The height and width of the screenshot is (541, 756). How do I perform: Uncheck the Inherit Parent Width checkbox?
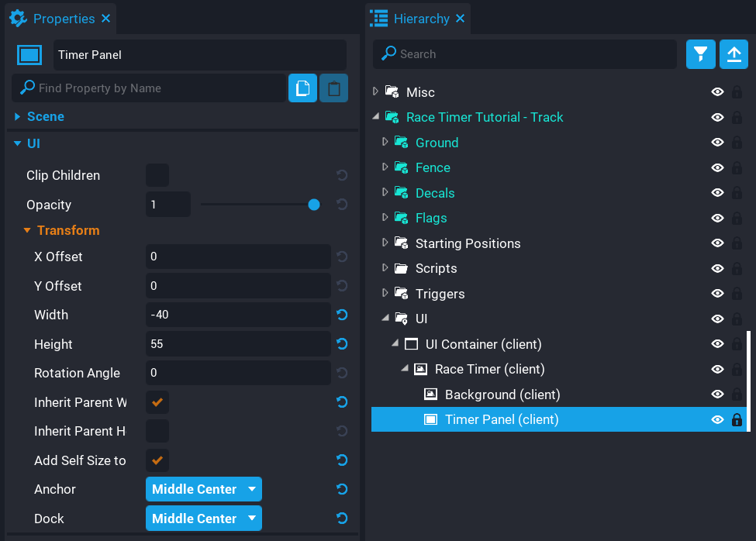157,402
